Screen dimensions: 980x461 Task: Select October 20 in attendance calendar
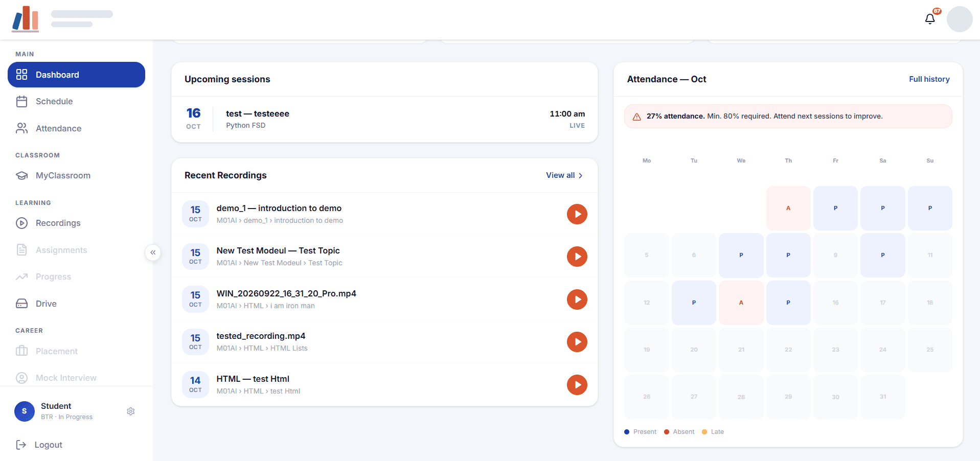(x=694, y=350)
